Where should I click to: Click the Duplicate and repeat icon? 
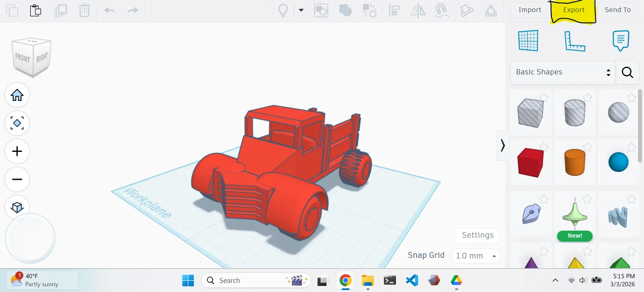[60, 10]
